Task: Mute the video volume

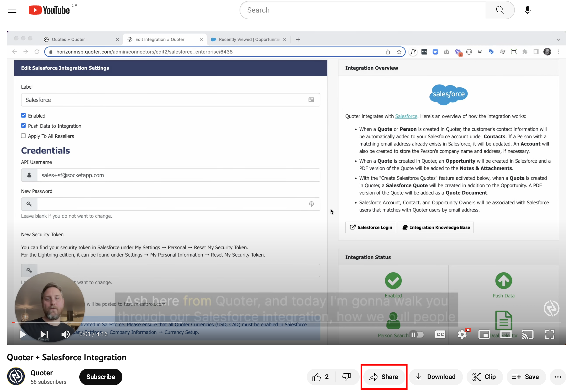Action: [65, 334]
